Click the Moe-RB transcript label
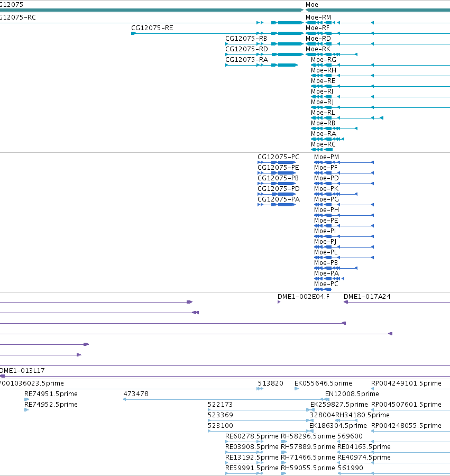 click(x=323, y=123)
